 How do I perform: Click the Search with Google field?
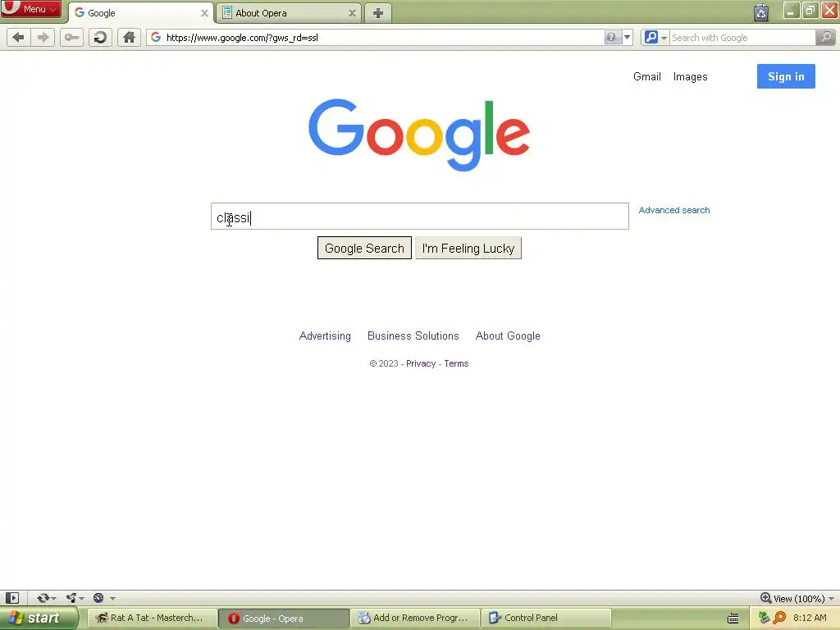tap(742, 38)
